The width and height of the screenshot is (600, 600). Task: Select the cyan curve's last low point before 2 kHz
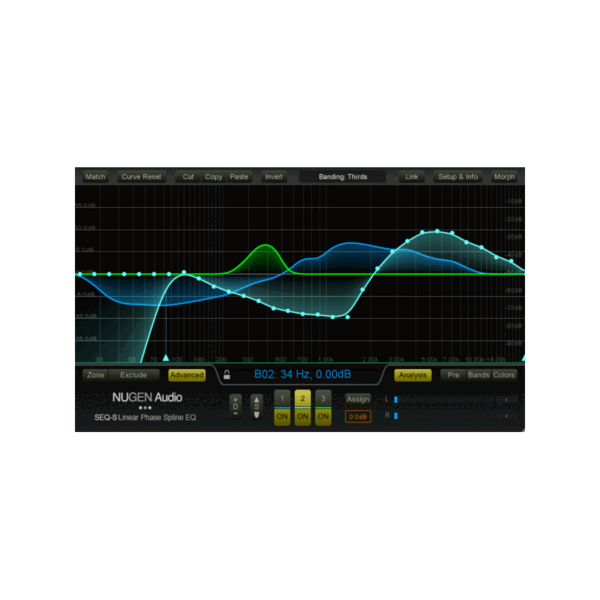point(347,317)
